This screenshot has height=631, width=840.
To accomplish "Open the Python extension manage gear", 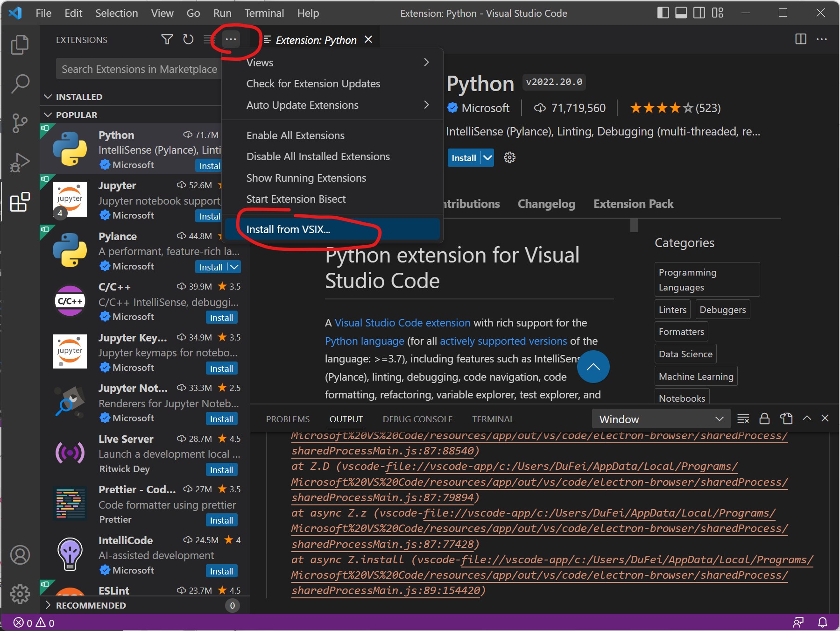I will pyautogui.click(x=509, y=157).
